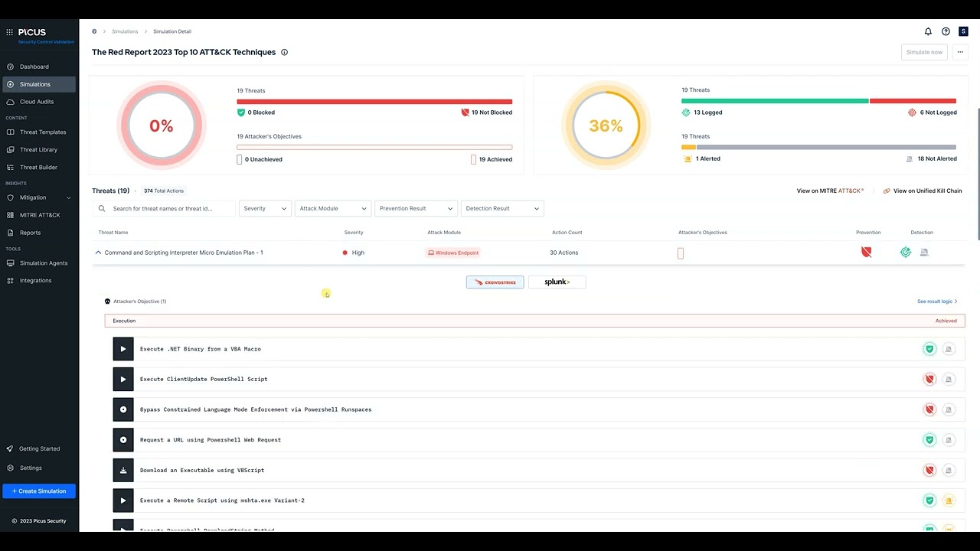Open Threat Library in sidebar

39,150
